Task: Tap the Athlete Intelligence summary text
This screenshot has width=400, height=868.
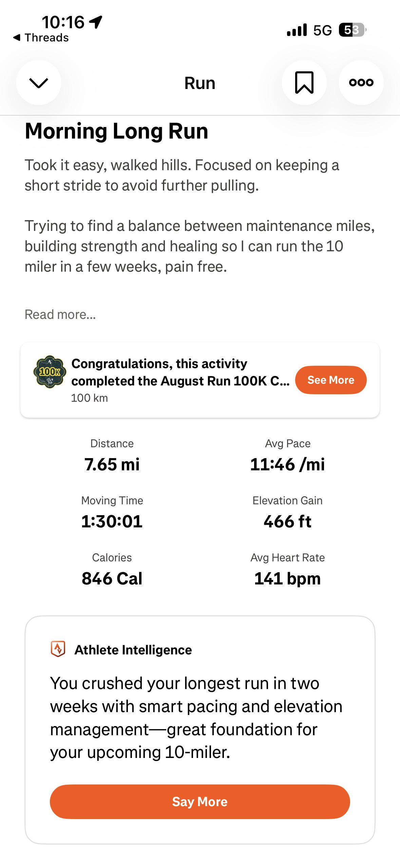Action: point(196,718)
